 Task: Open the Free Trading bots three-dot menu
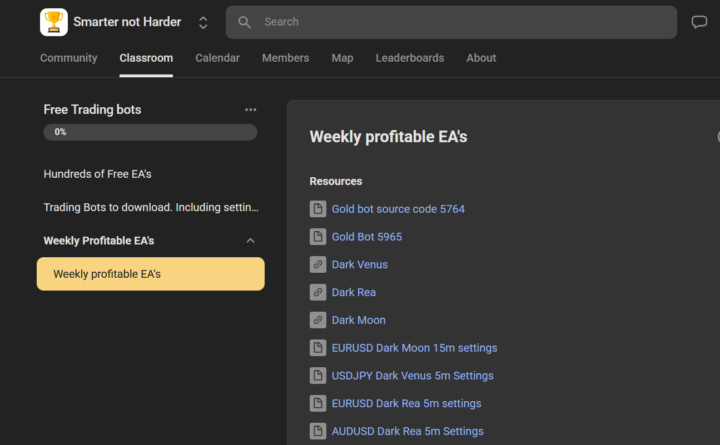(x=250, y=110)
